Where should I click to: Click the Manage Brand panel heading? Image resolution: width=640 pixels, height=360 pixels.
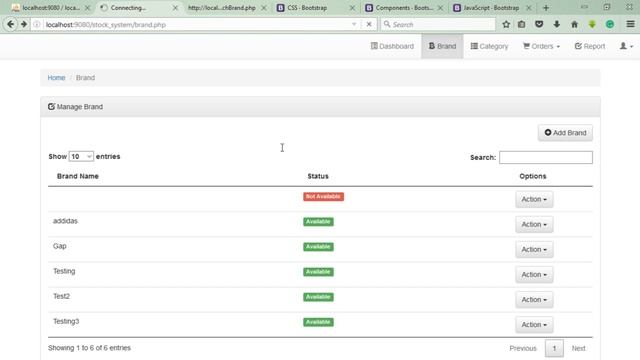point(320,107)
